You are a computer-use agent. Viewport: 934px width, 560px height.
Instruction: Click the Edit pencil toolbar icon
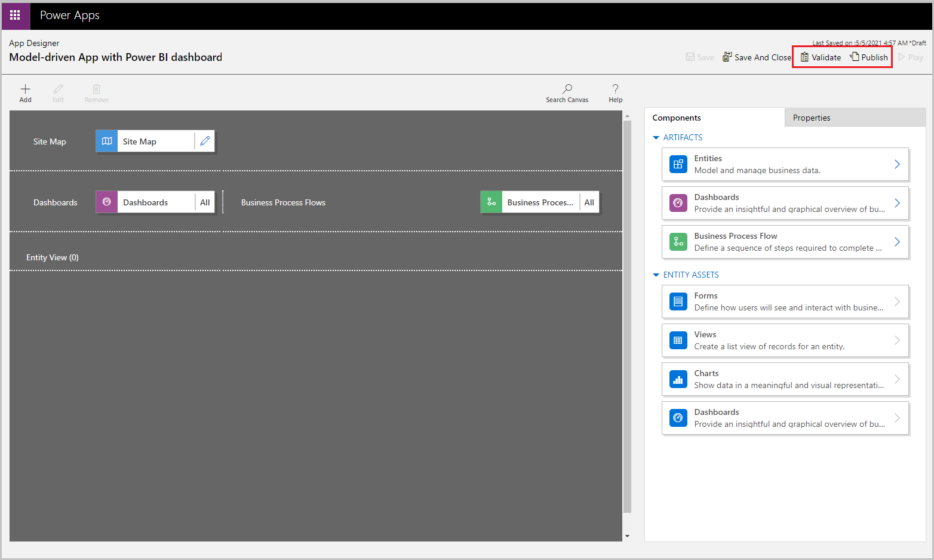(x=58, y=89)
